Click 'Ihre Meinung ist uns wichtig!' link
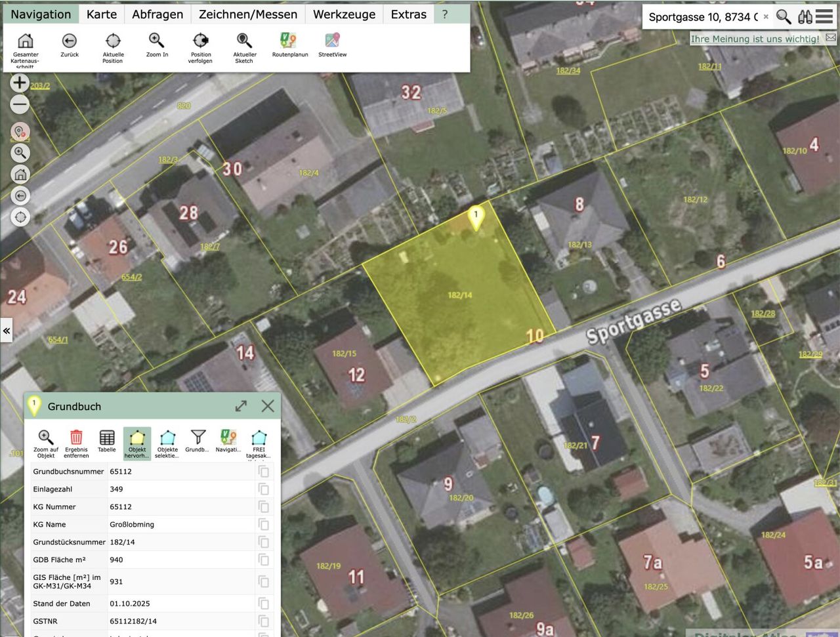Viewport: 840px width, 637px height. (755, 39)
